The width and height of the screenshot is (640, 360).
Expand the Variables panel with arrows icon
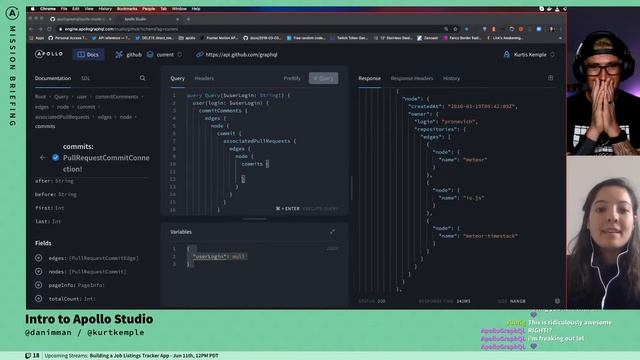click(332, 232)
